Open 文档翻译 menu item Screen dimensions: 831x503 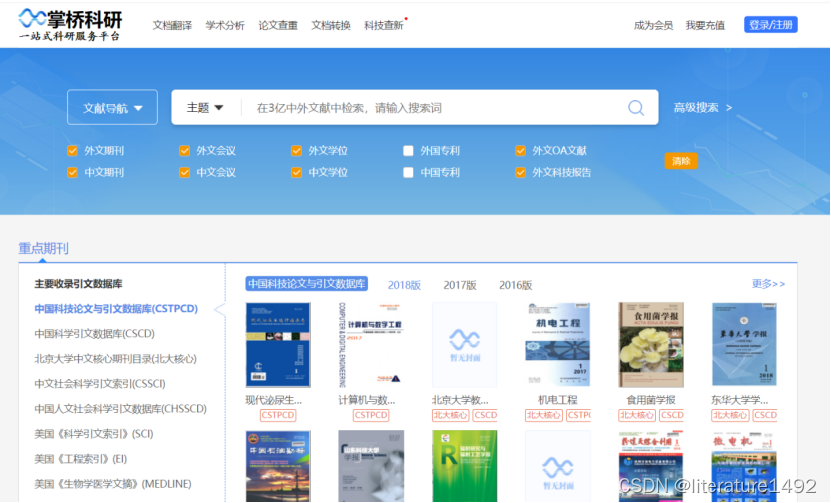172,25
